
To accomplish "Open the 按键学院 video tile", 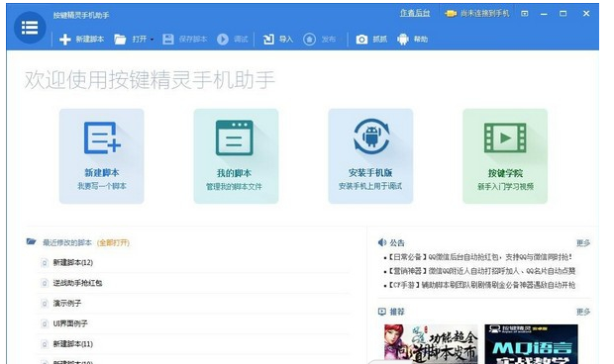I will [505, 156].
